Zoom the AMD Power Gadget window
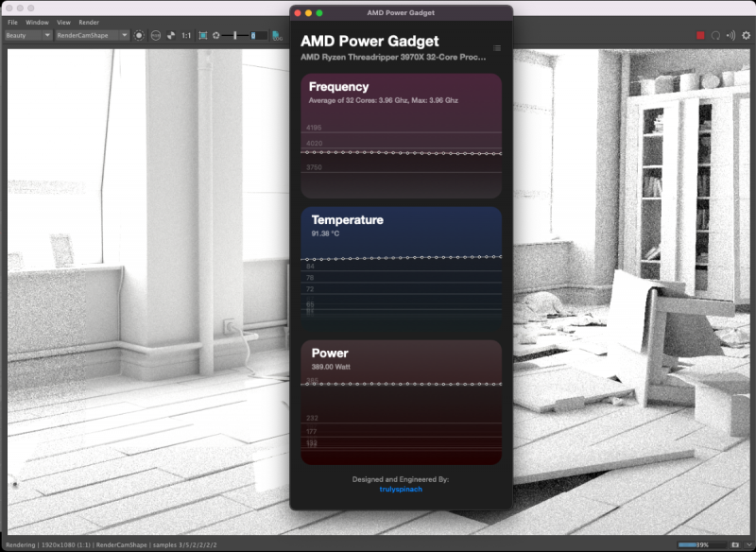This screenshot has height=552, width=756. click(x=319, y=13)
